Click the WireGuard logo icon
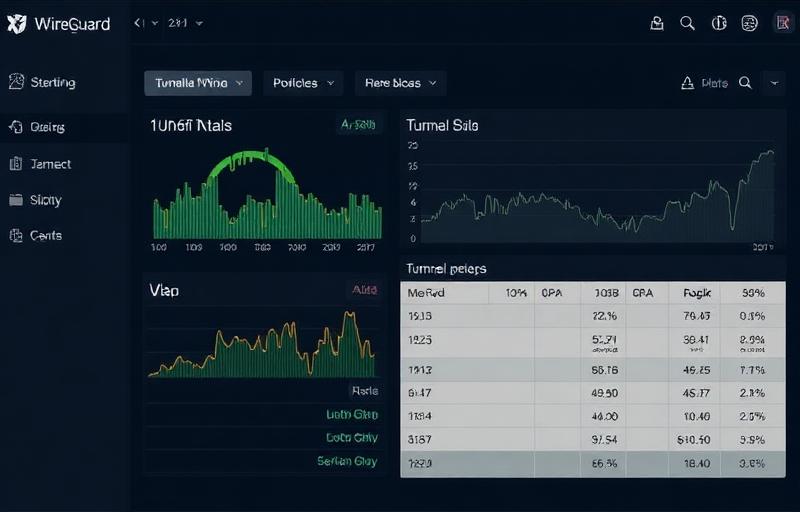800x512 pixels. tap(16, 23)
